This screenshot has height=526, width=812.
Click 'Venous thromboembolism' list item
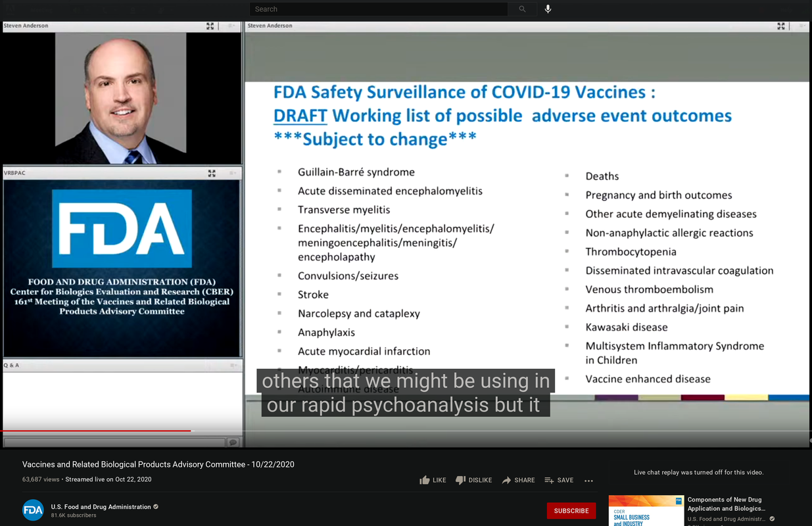[650, 289]
